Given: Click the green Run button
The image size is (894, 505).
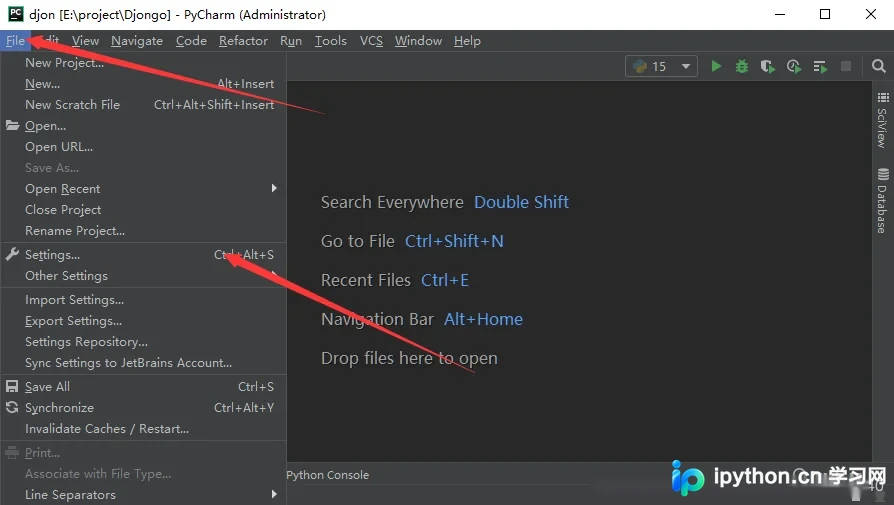Looking at the screenshot, I should point(716,67).
